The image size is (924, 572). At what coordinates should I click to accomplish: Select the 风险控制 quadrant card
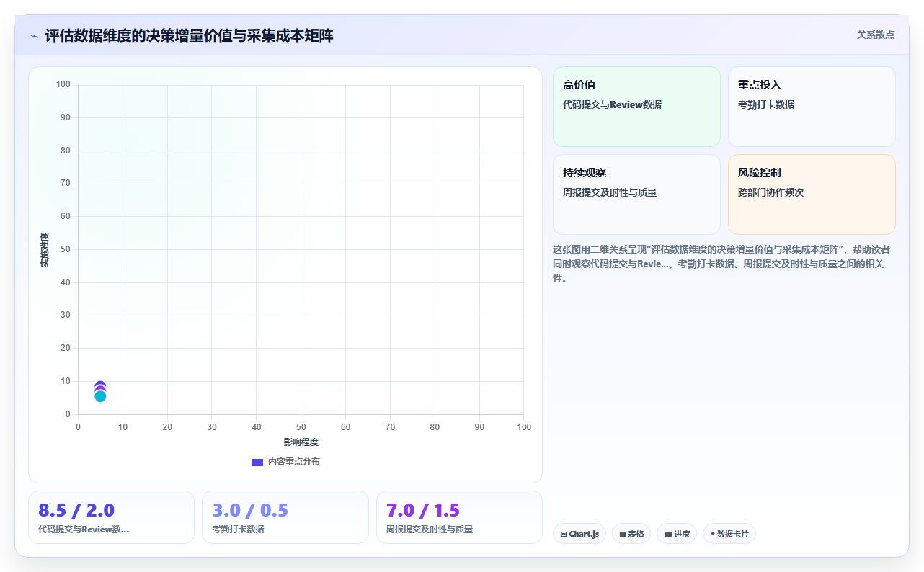coord(812,195)
